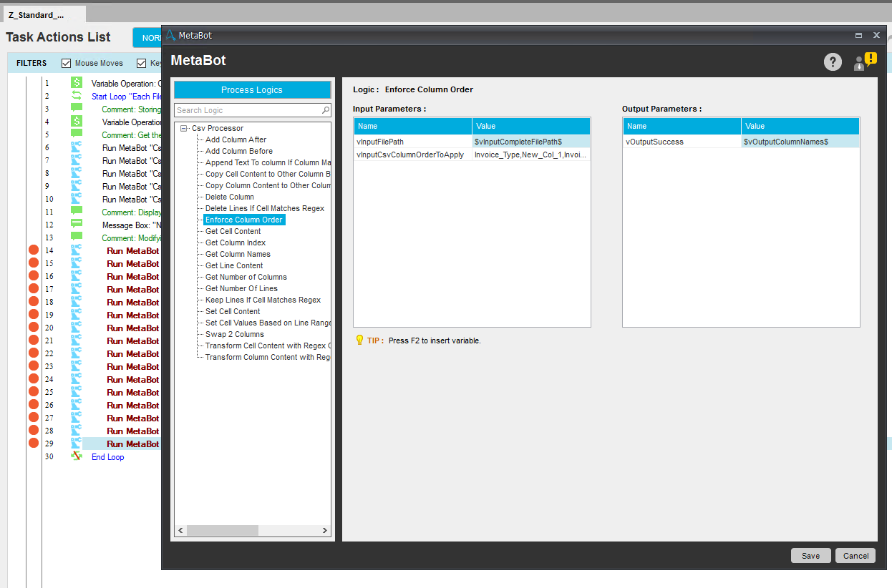Screen dimensions: 892x588
Task: Click the breakpoint dot on line 22
Action: pos(33,353)
